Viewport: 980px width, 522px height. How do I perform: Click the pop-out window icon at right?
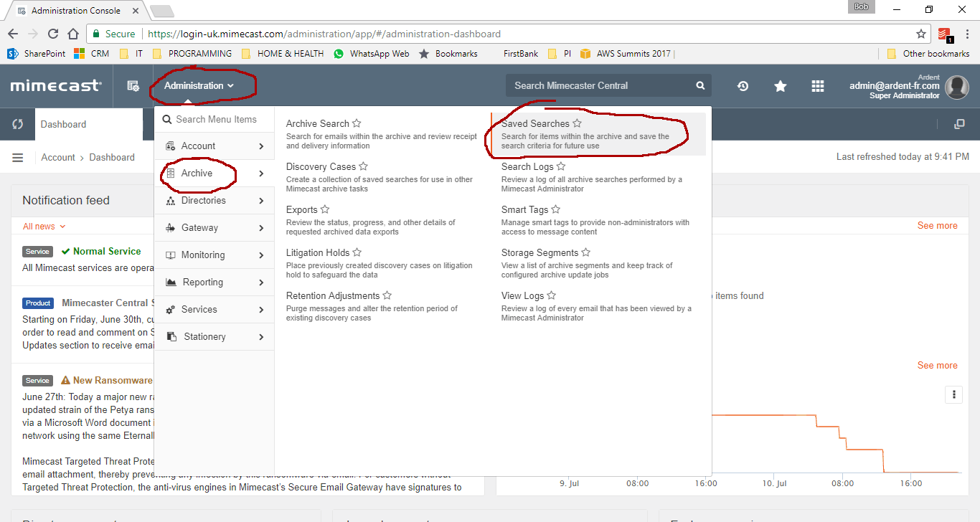(x=959, y=124)
